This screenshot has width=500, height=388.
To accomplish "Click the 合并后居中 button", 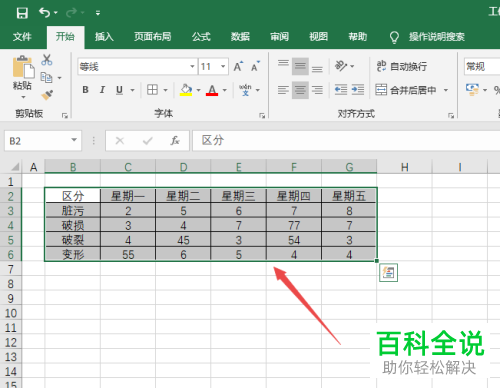I will [406, 90].
